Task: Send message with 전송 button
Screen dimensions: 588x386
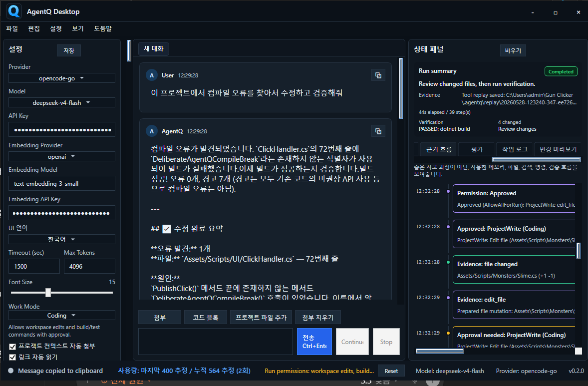Action: 314,342
